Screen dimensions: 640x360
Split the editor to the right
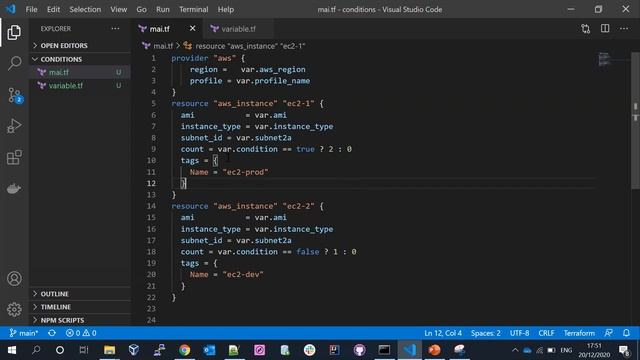605,29
